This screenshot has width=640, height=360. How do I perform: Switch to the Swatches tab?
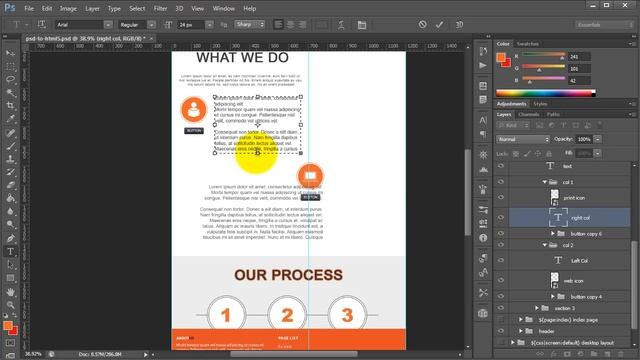(x=528, y=44)
